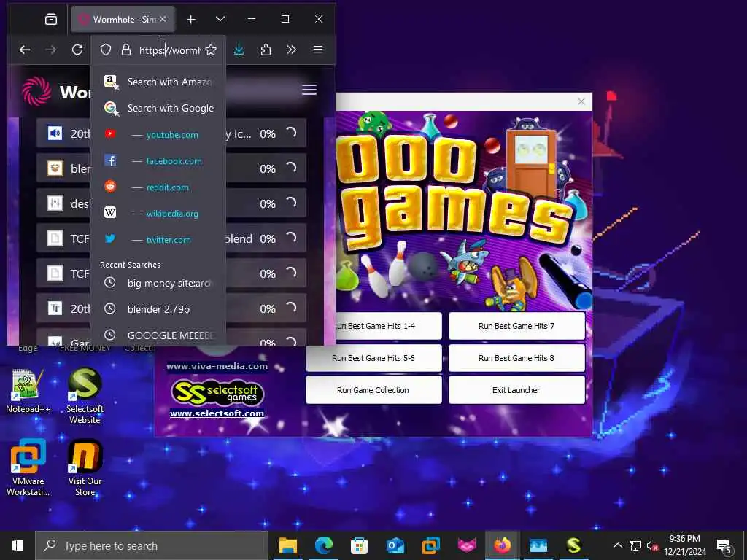Bookmark page with the star icon
This screenshot has height=560, width=747.
211,50
